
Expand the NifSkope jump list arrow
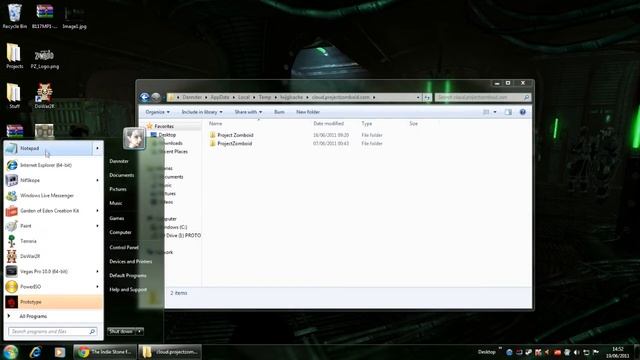98,180
